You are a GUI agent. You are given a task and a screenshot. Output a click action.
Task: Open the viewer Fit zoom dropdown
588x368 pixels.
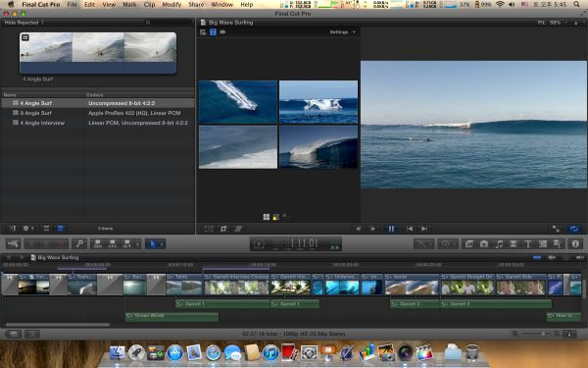(552, 23)
